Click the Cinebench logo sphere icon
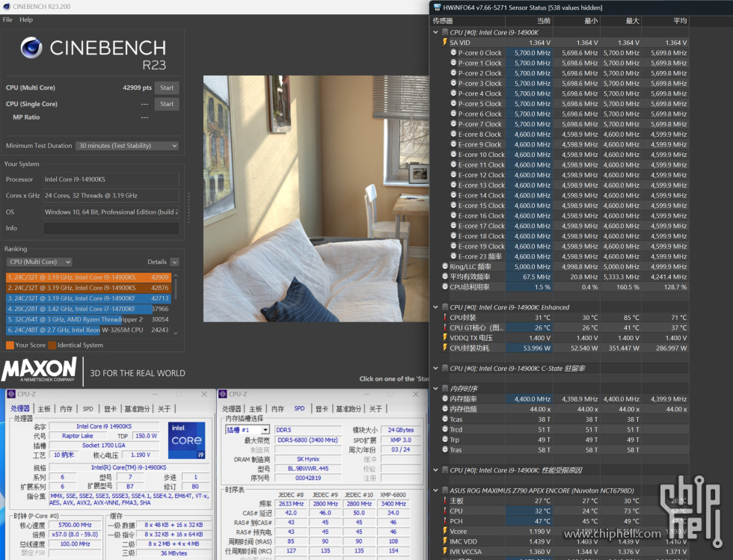733x560 pixels. tap(31, 47)
